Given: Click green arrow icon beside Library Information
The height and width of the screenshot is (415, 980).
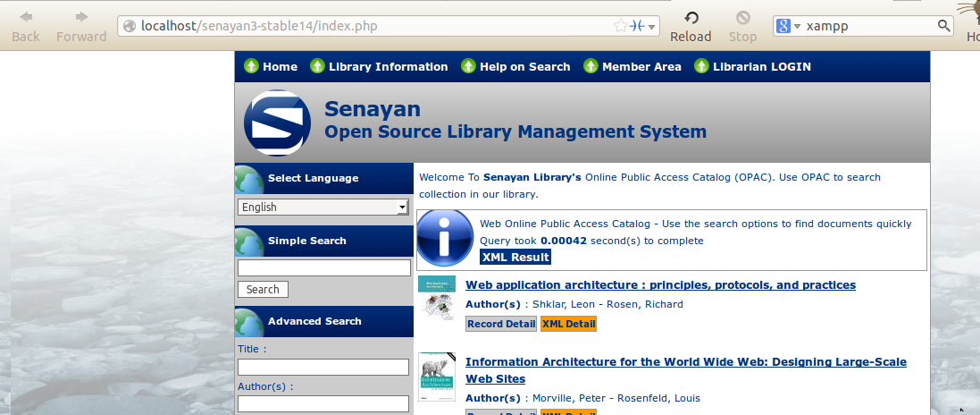Looking at the screenshot, I should tap(317, 65).
